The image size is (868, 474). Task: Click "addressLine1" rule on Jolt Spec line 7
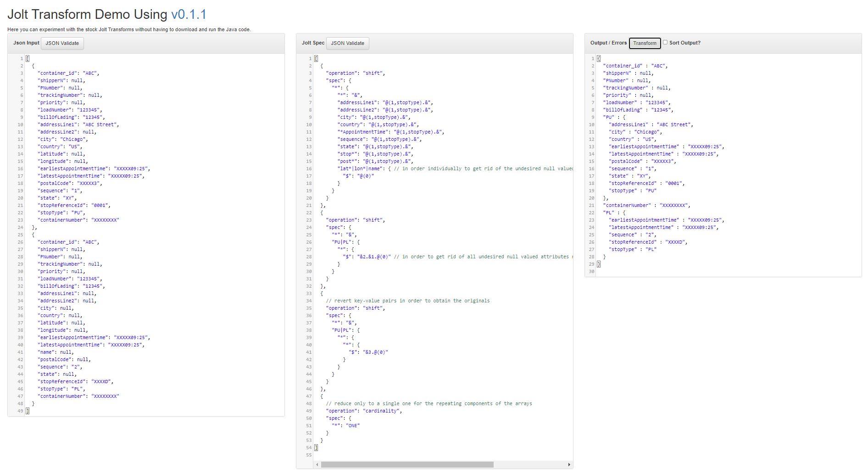[385, 102]
